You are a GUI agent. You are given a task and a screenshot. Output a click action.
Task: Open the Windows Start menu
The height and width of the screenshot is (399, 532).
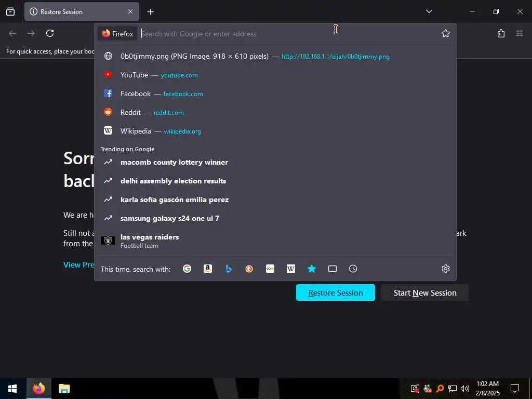(x=12, y=389)
